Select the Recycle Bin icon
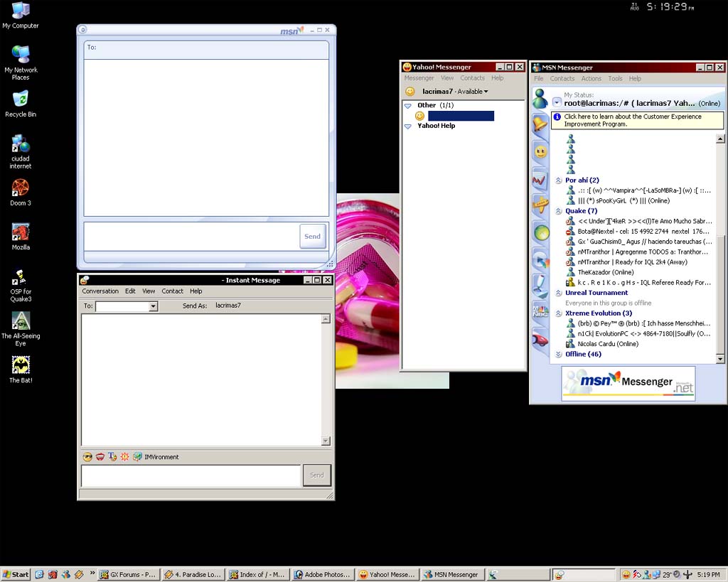The height and width of the screenshot is (582, 728). click(x=21, y=104)
